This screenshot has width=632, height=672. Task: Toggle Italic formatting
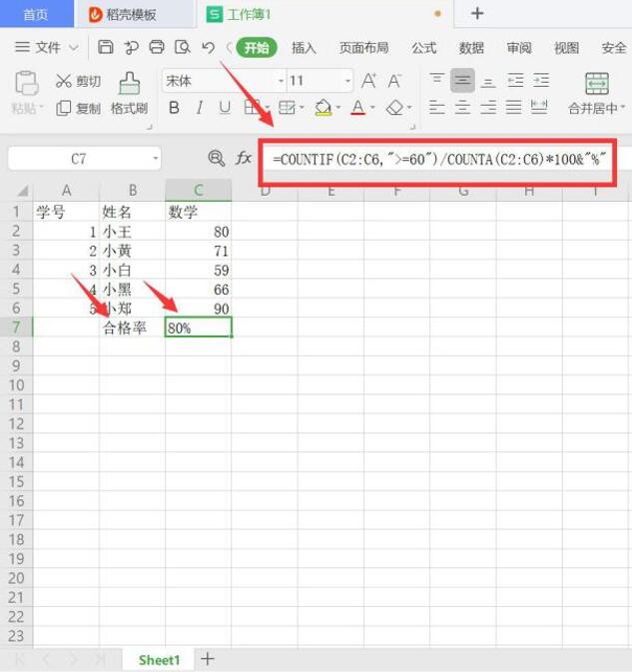pyautogui.click(x=200, y=107)
